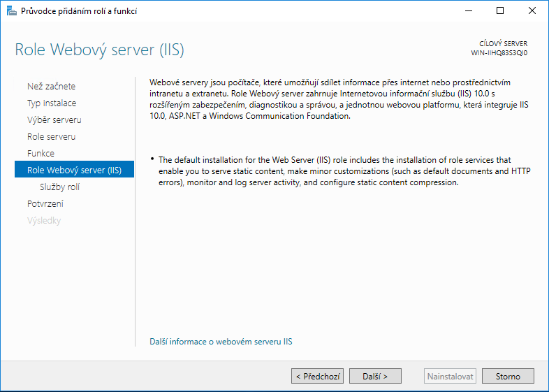This screenshot has width=549, height=392.
Task: Click the Nainstalovat button
Action: tap(450, 376)
